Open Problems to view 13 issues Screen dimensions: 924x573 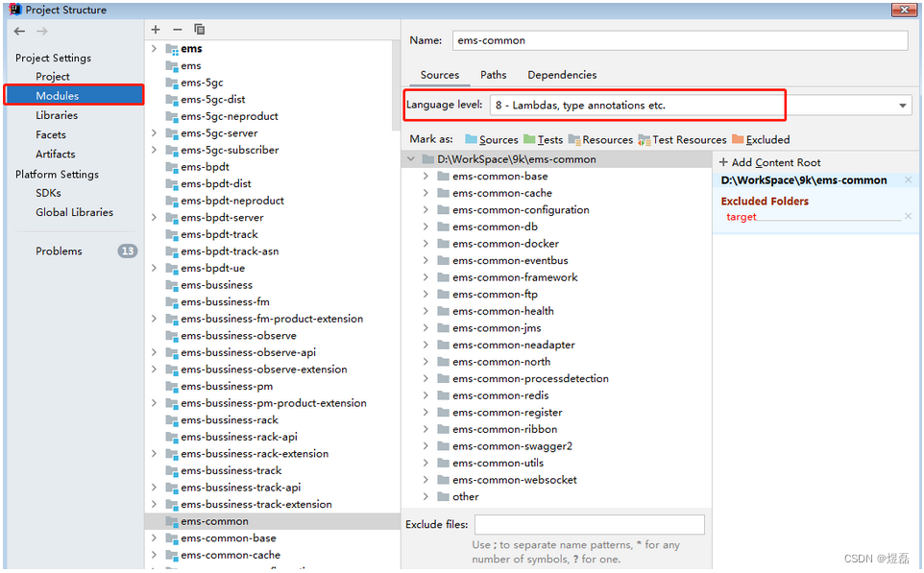pyautogui.click(x=59, y=251)
